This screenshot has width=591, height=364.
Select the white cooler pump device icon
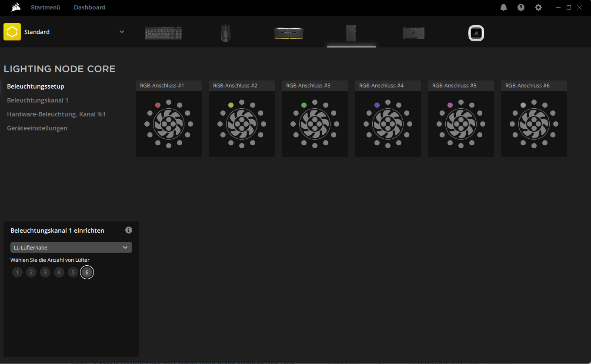click(x=476, y=33)
